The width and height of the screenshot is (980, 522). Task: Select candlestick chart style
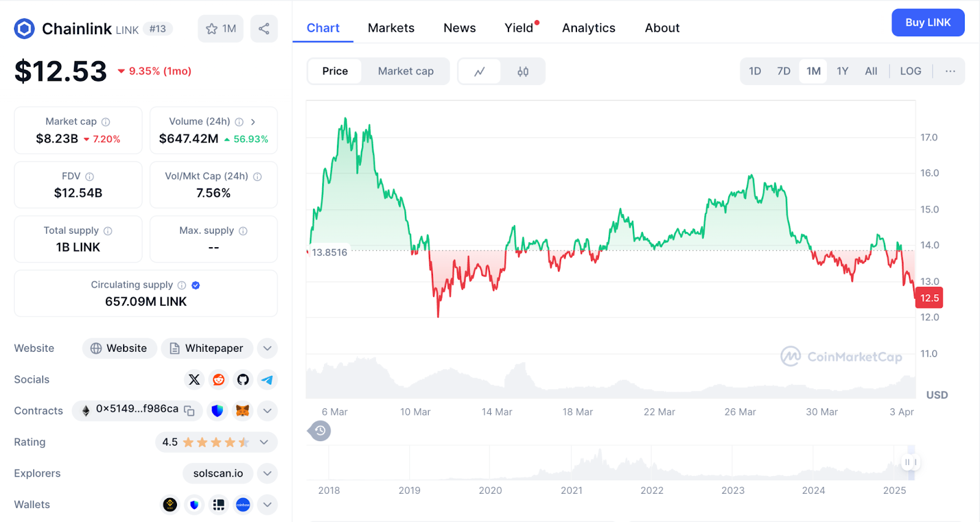point(523,72)
